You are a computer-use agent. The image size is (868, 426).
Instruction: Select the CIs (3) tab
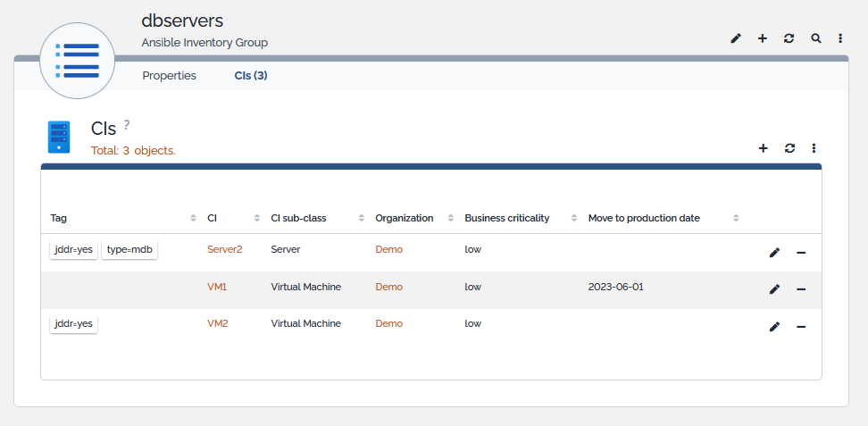(251, 76)
